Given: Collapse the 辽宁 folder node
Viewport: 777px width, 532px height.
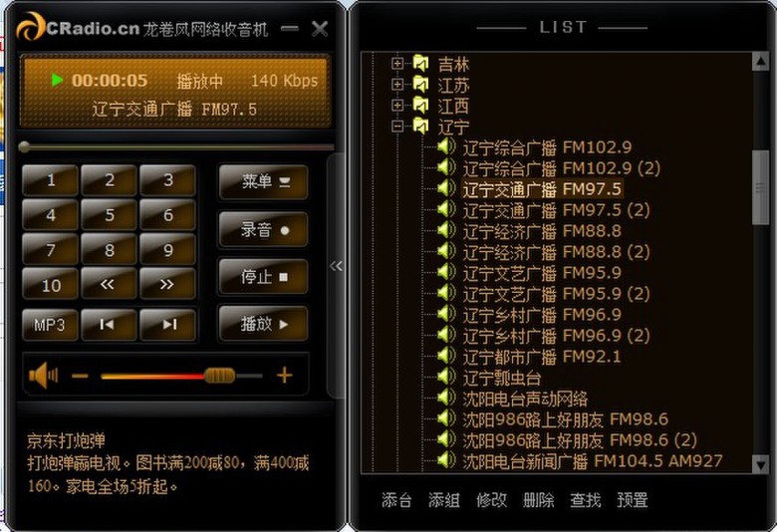Looking at the screenshot, I should click(x=396, y=126).
